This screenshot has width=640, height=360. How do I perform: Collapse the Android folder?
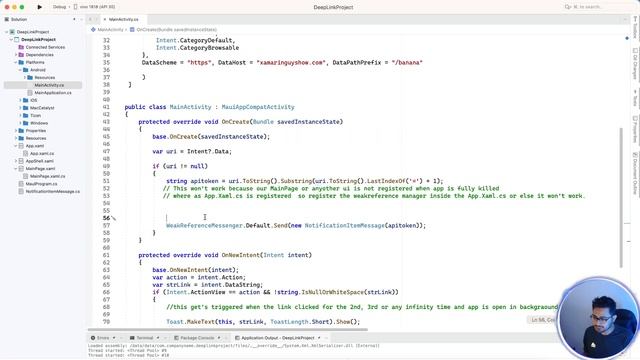click(x=20, y=70)
